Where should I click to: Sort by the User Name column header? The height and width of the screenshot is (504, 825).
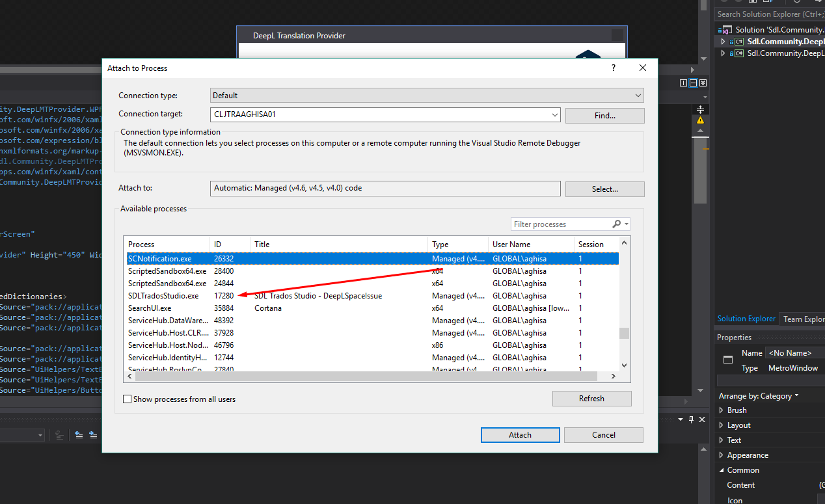pyautogui.click(x=532, y=245)
